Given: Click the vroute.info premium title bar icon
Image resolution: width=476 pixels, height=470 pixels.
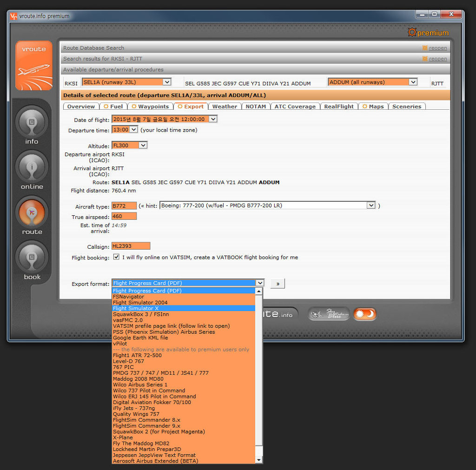Looking at the screenshot, I should (x=13, y=16).
